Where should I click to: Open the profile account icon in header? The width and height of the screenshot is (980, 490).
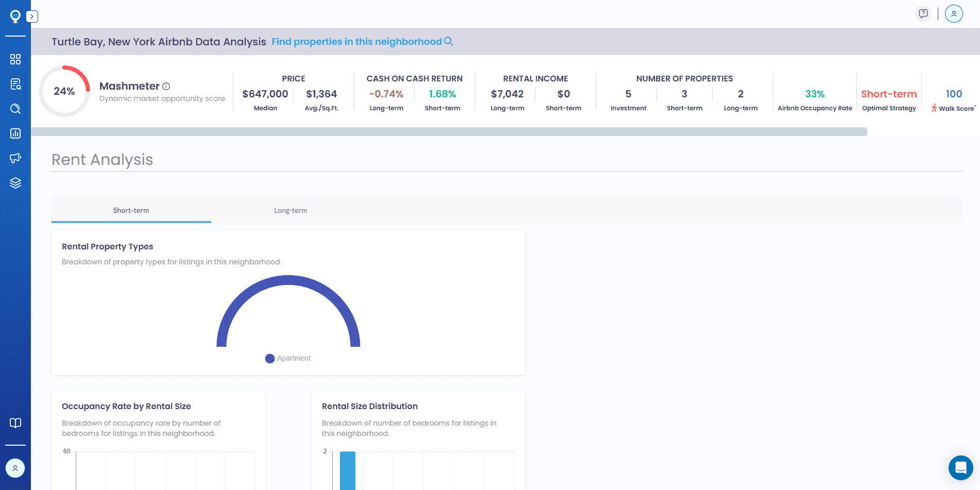coord(954,13)
